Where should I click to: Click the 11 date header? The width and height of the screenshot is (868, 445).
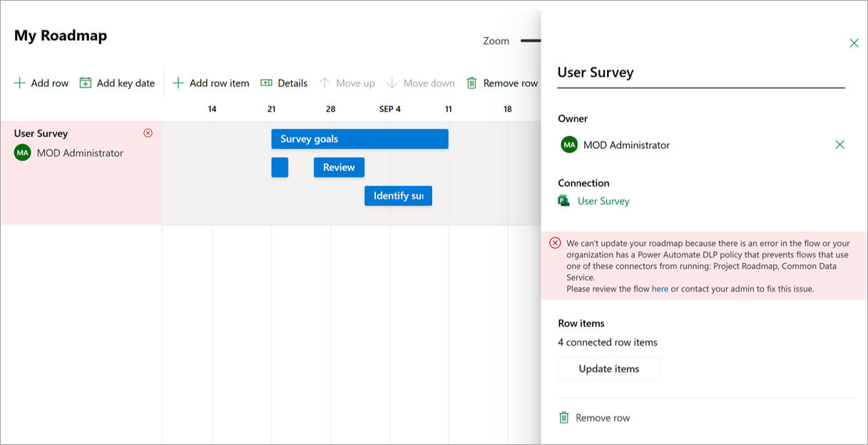[449, 109]
